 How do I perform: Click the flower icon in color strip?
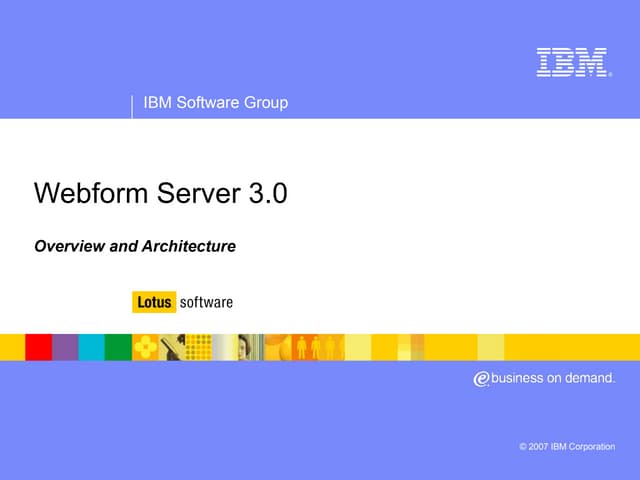point(145,347)
